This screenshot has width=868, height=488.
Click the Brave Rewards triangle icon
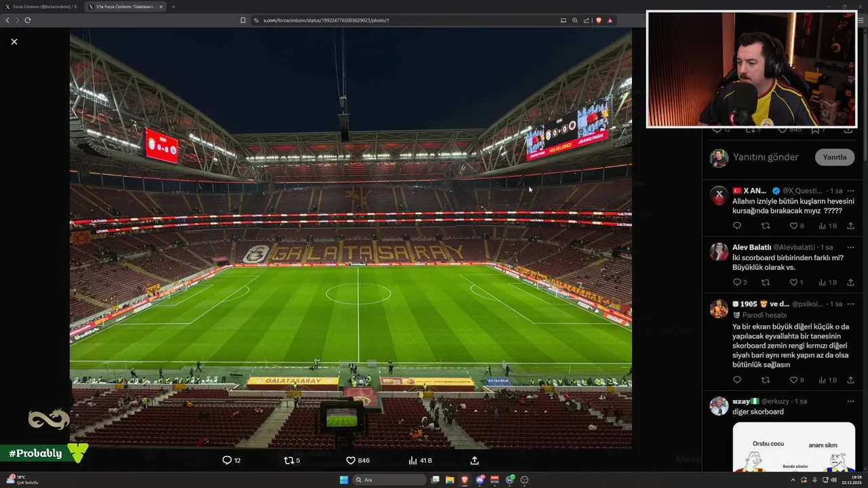pos(610,20)
